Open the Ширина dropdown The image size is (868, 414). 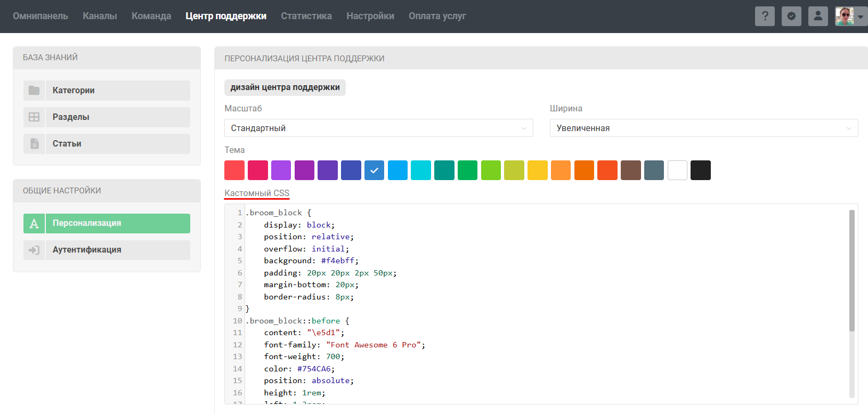coord(703,128)
